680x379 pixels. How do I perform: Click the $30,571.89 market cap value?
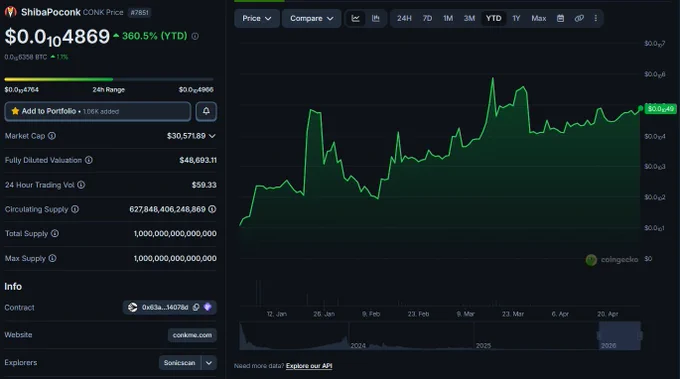(x=186, y=136)
